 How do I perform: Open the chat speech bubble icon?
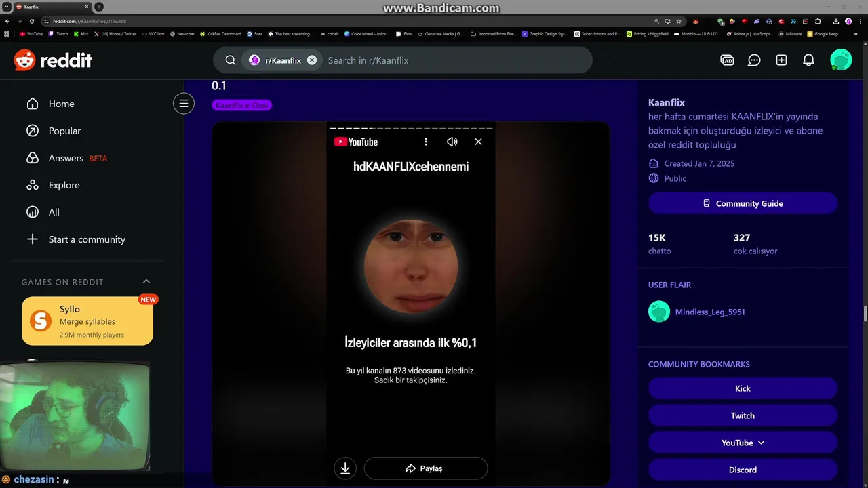[754, 60]
